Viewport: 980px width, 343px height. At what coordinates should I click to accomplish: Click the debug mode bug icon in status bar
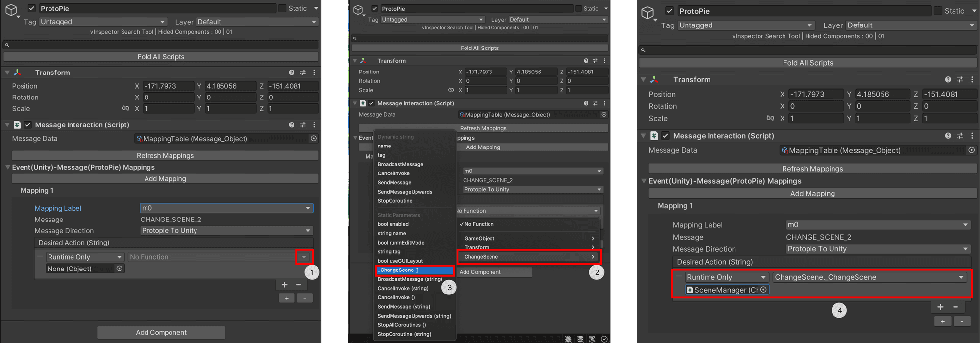click(568, 339)
